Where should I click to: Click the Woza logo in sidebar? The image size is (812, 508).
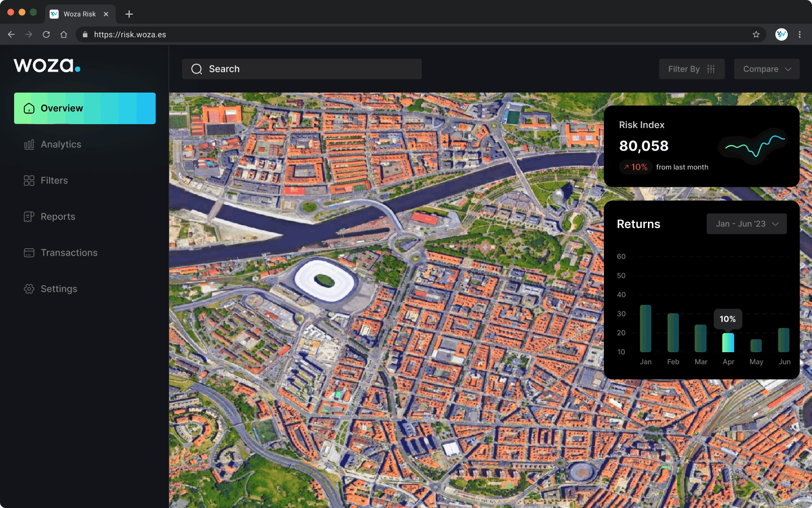47,65
